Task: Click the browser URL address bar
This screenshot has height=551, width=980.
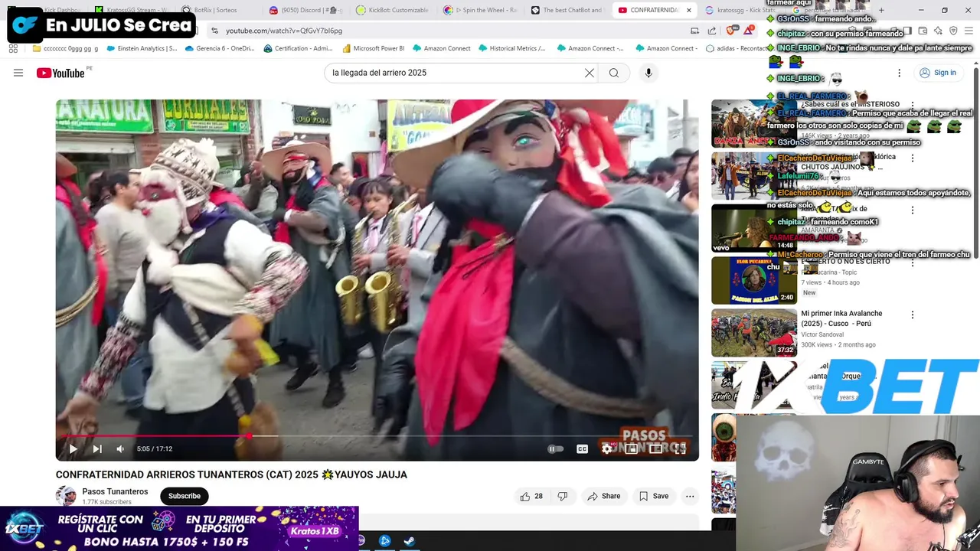Action: [452, 31]
